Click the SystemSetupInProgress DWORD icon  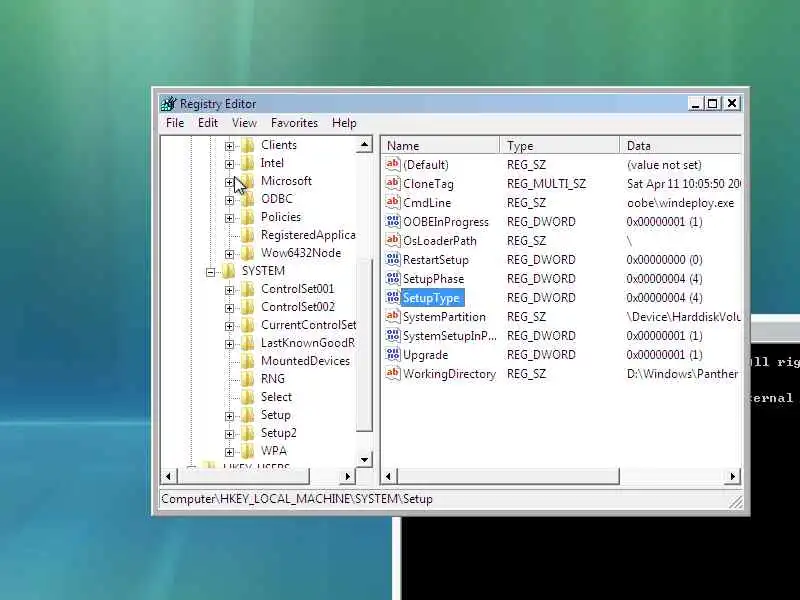[x=392, y=335]
